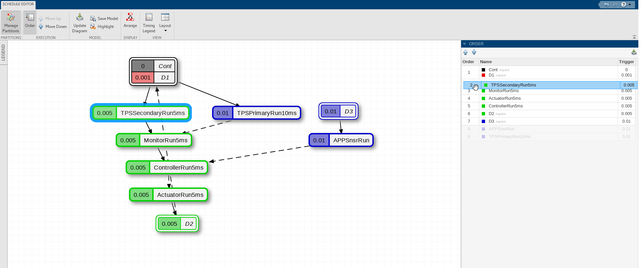Select TPSPrimaryRun10ms node in diagram
Viewport: 644px width, 268px height.
click(x=257, y=113)
